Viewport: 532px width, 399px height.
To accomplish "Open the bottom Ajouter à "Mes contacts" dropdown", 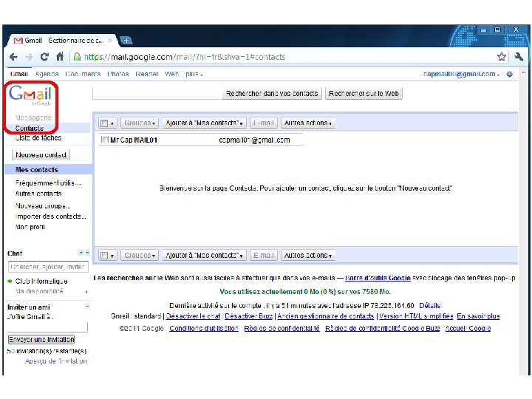I will (x=204, y=255).
